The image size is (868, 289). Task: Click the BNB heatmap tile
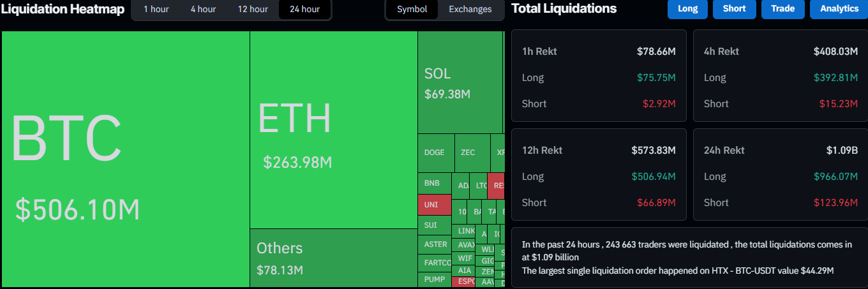pyautogui.click(x=434, y=184)
